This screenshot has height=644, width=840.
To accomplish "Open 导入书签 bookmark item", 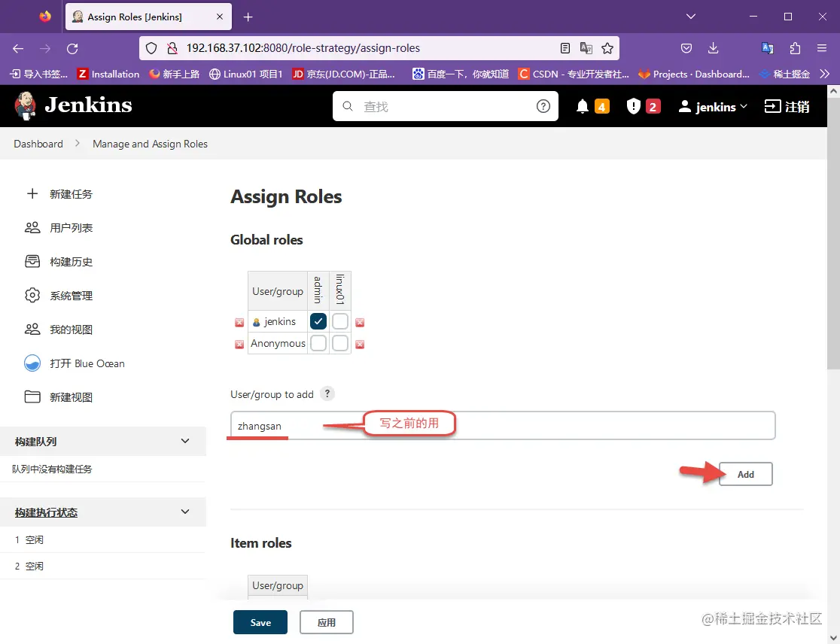I will [39, 74].
